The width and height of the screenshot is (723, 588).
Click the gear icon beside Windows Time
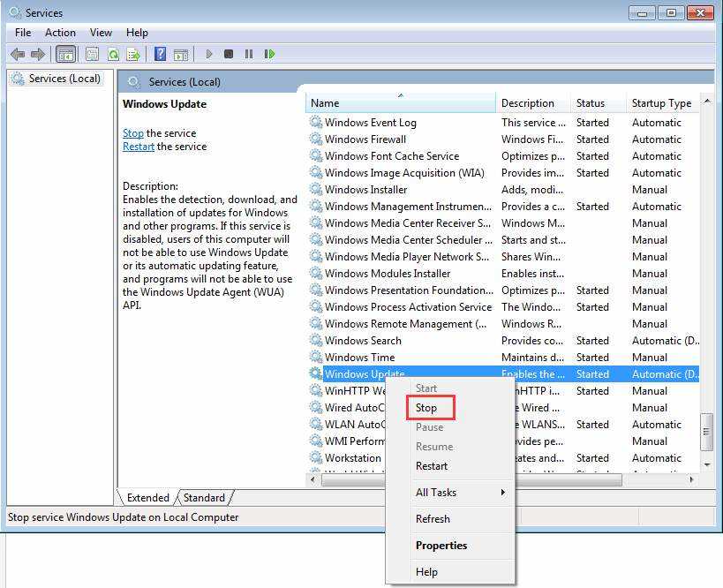point(316,357)
